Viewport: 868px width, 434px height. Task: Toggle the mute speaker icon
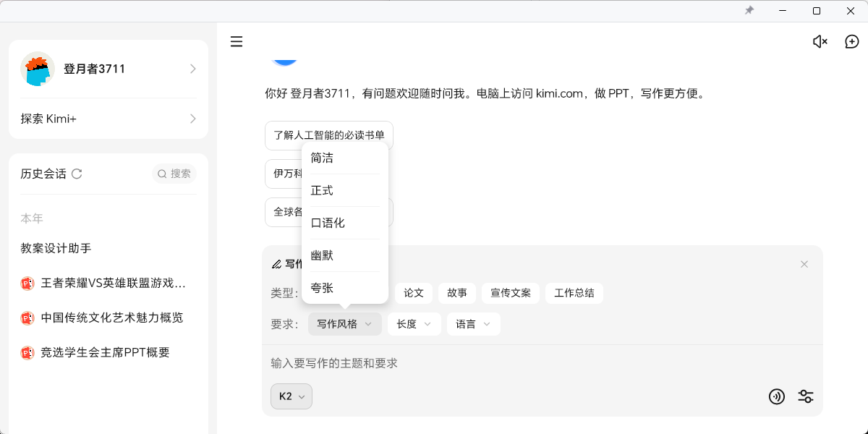coord(820,41)
